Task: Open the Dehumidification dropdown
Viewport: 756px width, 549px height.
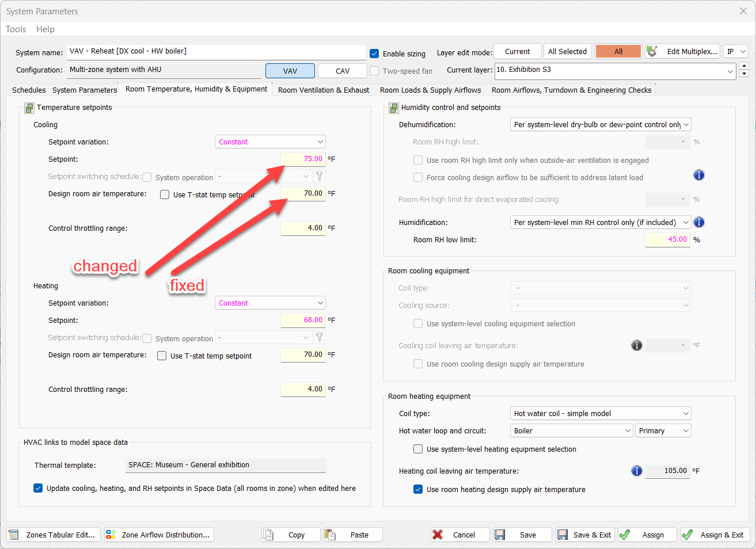Action: 601,124
